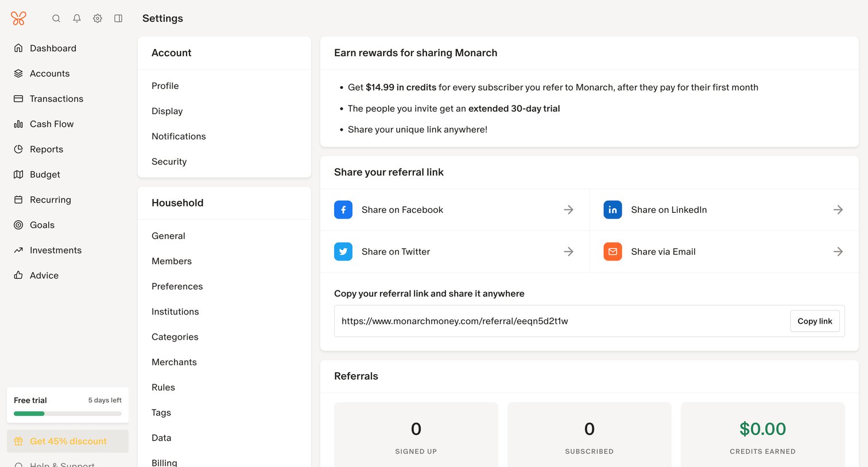Open Profile settings
Screen dimensions: 868x467
(x=224, y=86)
